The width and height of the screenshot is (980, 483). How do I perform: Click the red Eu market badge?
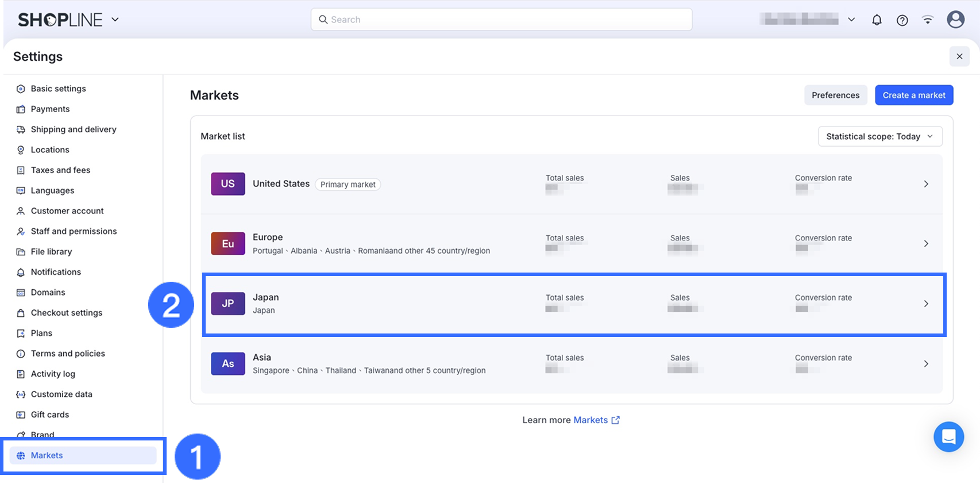pos(228,244)
